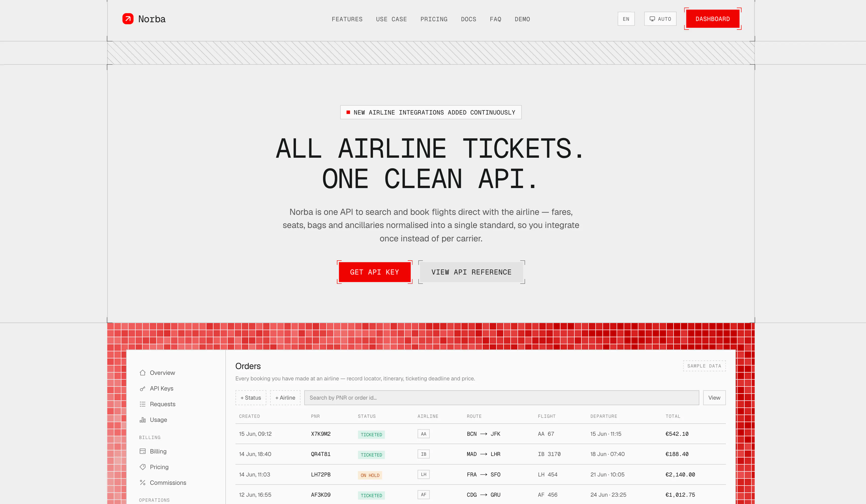Click the Get API Key button

[x=374, y=272]
